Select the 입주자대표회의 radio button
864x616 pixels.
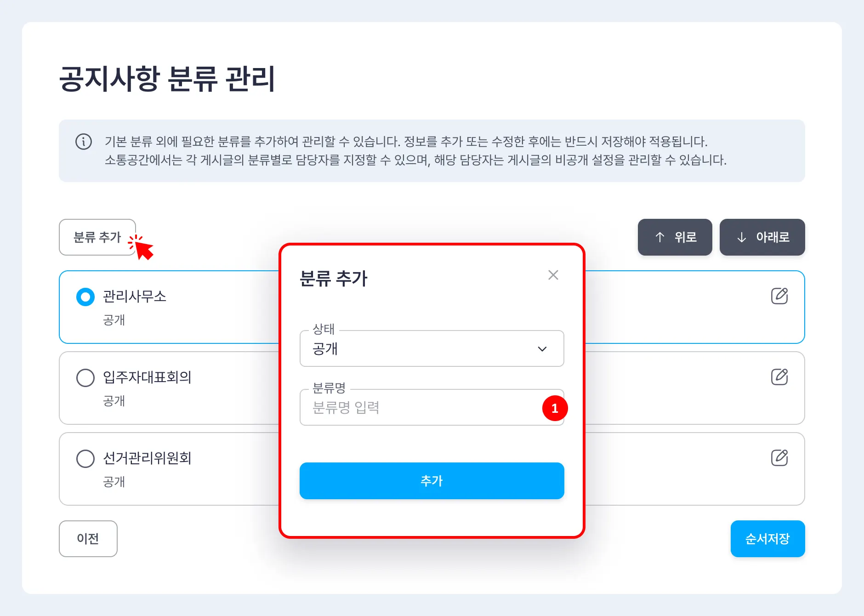85,378
